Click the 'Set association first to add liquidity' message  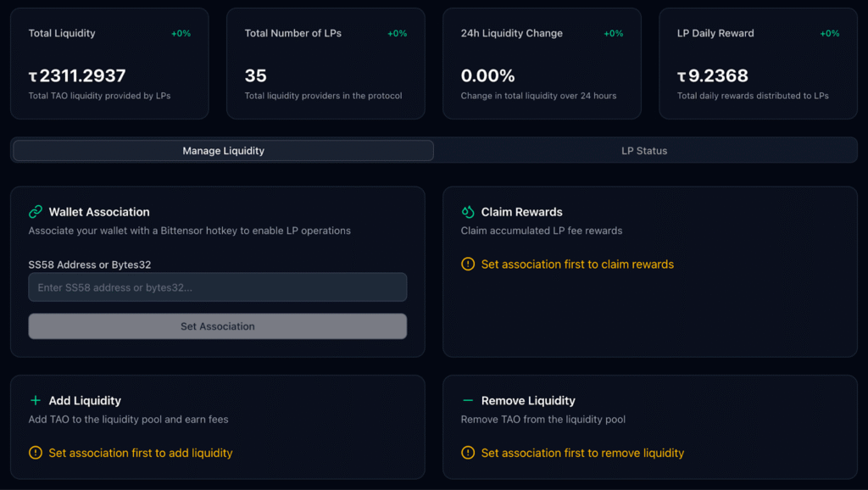point(141,453)
